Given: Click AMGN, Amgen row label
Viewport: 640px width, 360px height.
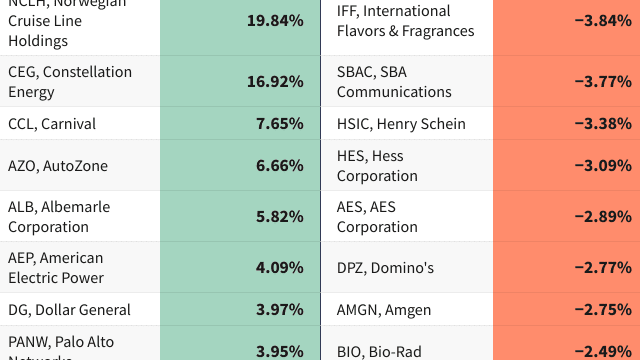Looking at the screenshot, I should click(384, 310).
